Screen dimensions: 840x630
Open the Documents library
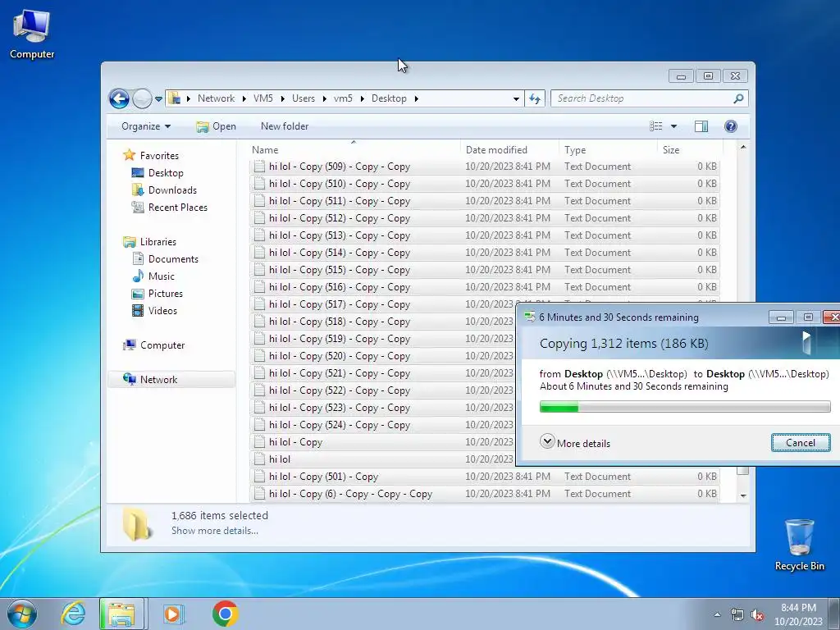point(173,258)
